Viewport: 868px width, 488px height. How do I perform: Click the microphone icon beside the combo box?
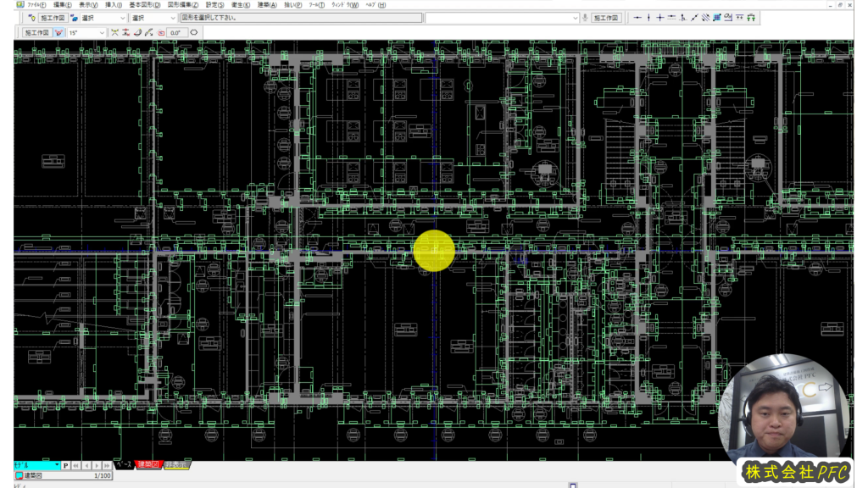click(x=585, y=18)
